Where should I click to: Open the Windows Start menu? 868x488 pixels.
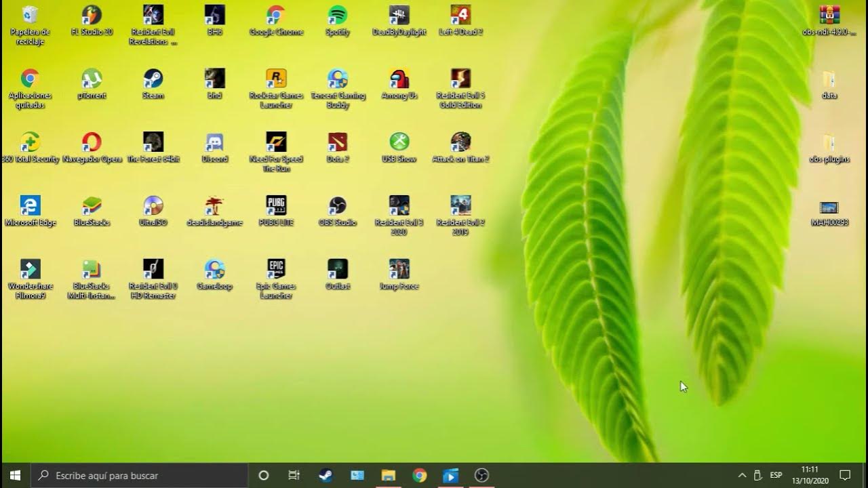click(16, 475)
